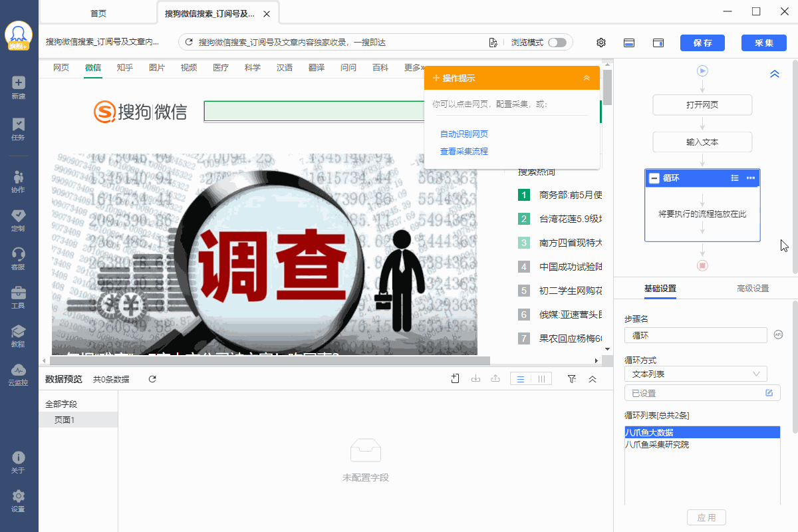798x532 pixels.
Task: Reload the page using address bar refresh icon
Action: click(x=189, y=43)
